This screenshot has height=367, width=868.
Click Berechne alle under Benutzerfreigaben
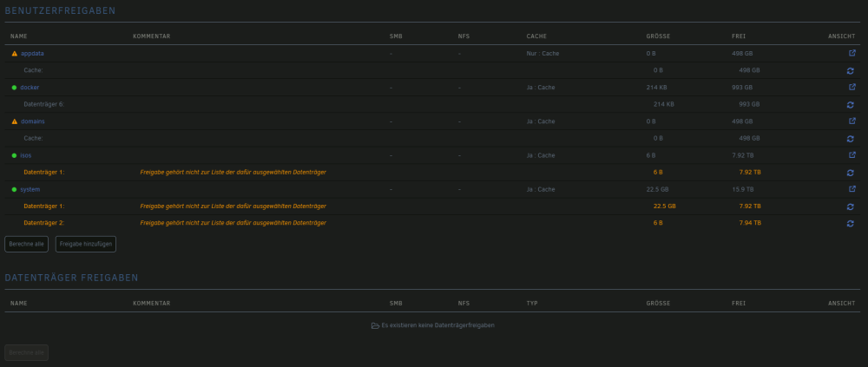(x=27, y=244)
